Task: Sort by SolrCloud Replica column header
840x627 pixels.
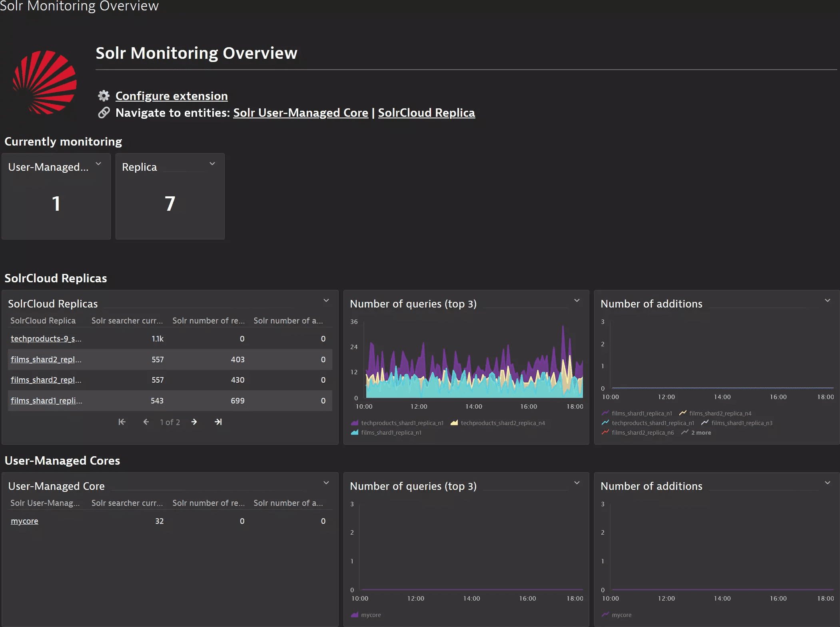Action: pyautogui.click(x=43, y=321)
